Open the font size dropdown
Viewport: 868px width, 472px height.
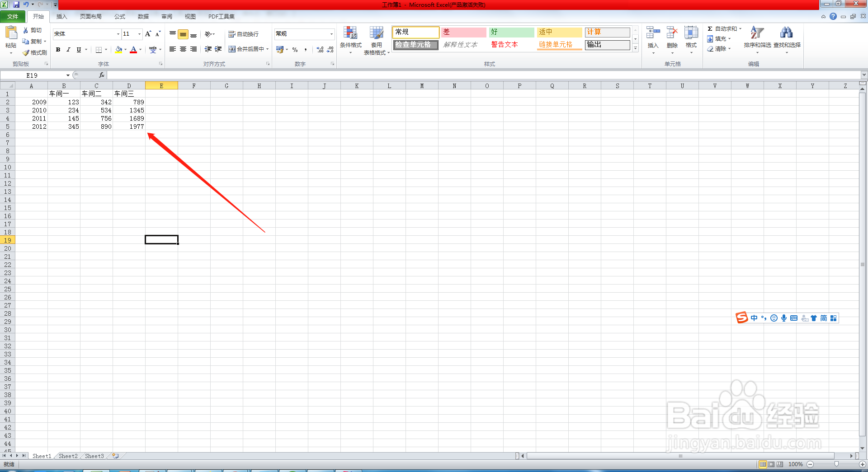[x=140, y=34]
